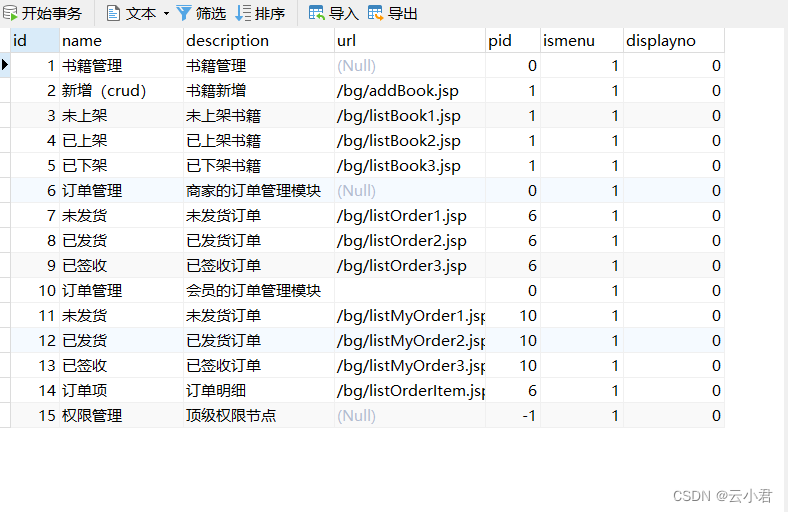Viewport: 788px width, 512px height.
Task: Click the url cell /bg/listMyOrder2.jsp
Action: pyautogui.click(x=410, y=341)
